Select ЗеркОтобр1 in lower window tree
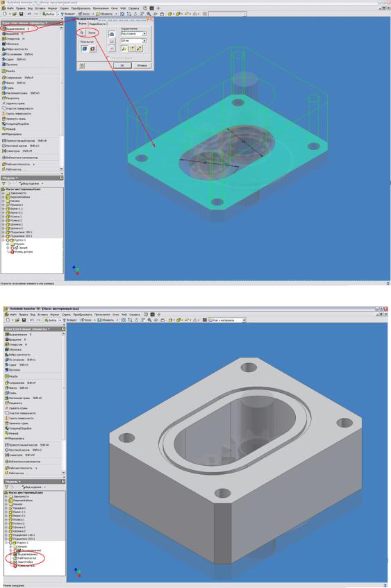Image resolution: width=391 pixels, height=588 pixels. [x=24, y=562]
